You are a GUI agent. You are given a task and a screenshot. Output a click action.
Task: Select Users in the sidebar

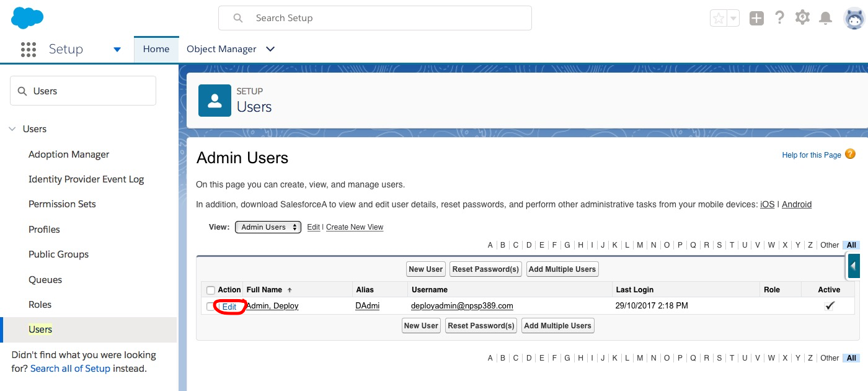point(40,330)
